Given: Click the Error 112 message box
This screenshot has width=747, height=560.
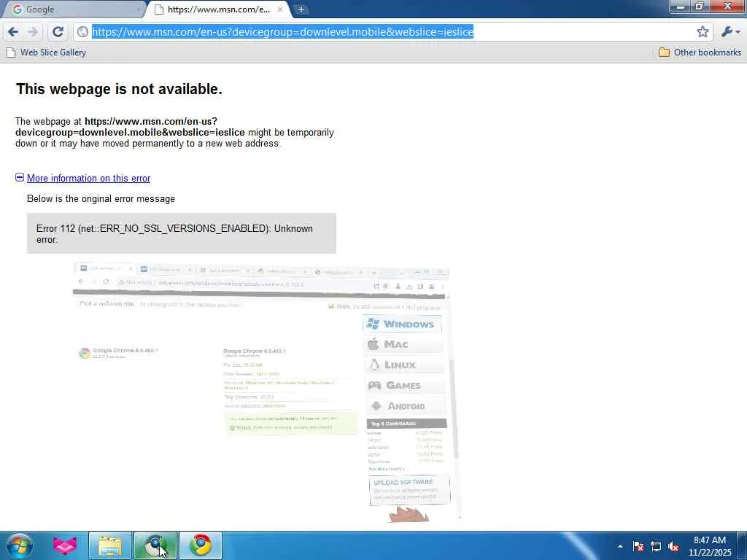Looking at the screenshot, I should (182, 233).
